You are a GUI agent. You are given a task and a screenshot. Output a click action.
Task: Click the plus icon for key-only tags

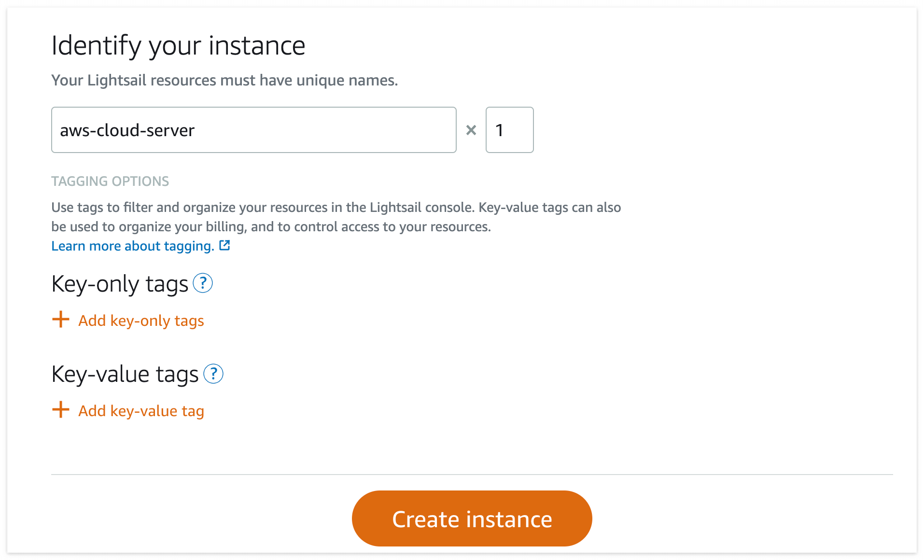pos(61,320)
